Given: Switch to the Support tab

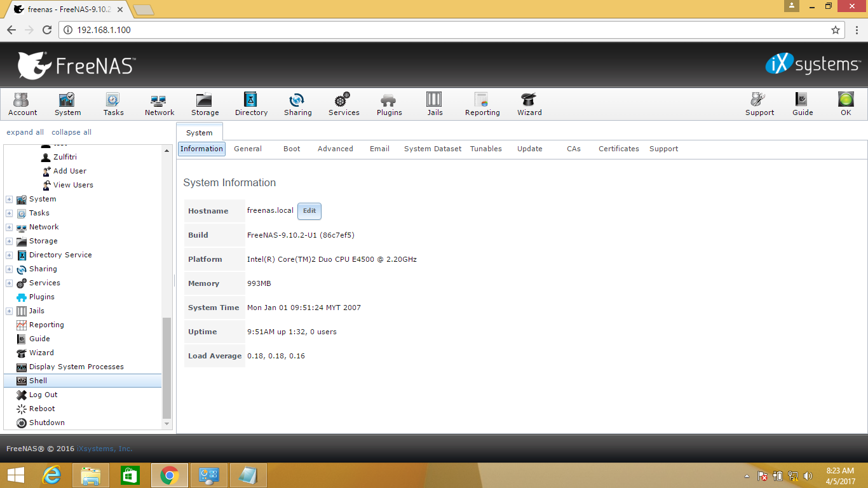Looking at the screenshot, I should [x=664, y=149].
